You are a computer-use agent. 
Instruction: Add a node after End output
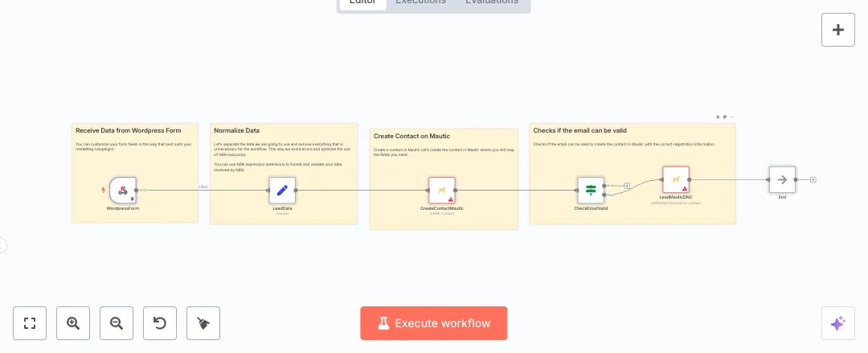click(x=813, y=179)
